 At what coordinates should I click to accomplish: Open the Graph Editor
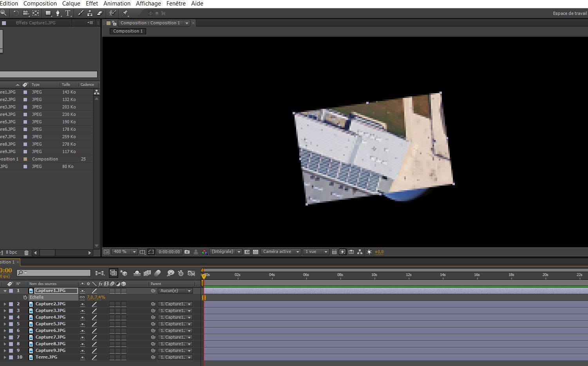pyautogui.click(x=191, y=273)
